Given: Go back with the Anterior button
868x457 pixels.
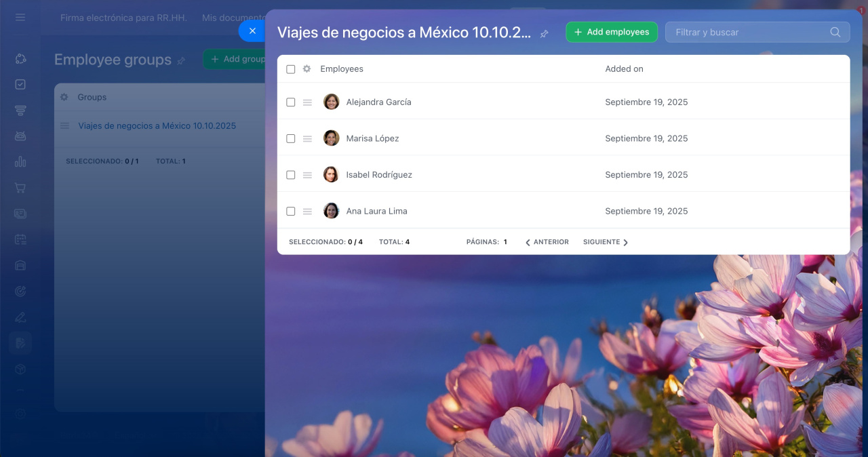Looking at the screenshot, I should [547, 242].
